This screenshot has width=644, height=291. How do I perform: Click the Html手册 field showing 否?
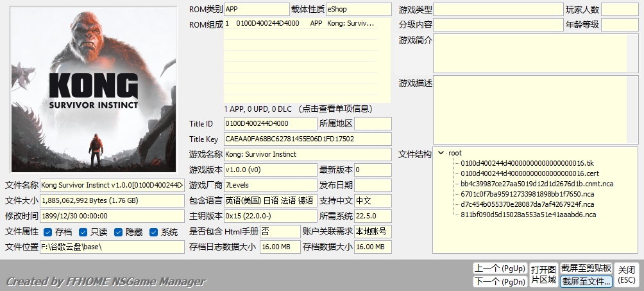tap(280, 231)
